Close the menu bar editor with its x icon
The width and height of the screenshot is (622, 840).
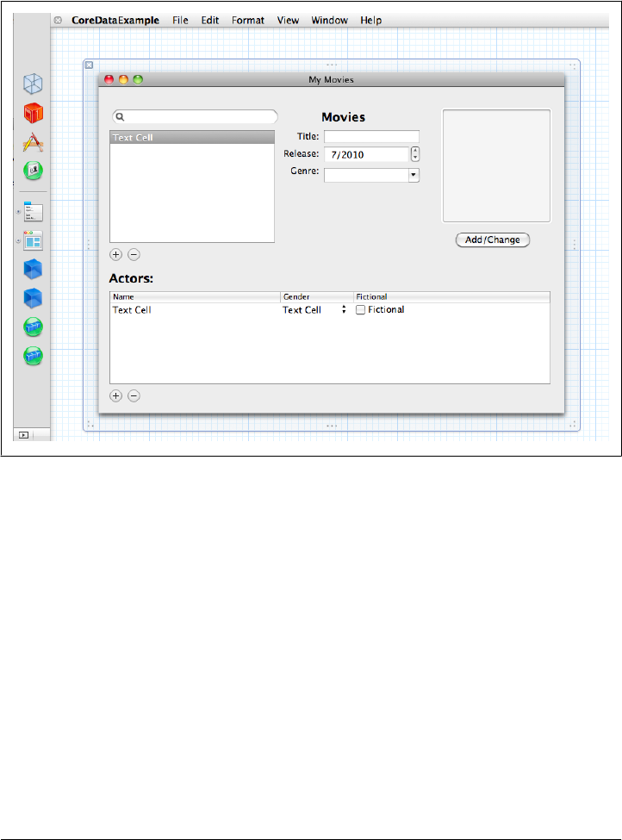coord(58,21)
